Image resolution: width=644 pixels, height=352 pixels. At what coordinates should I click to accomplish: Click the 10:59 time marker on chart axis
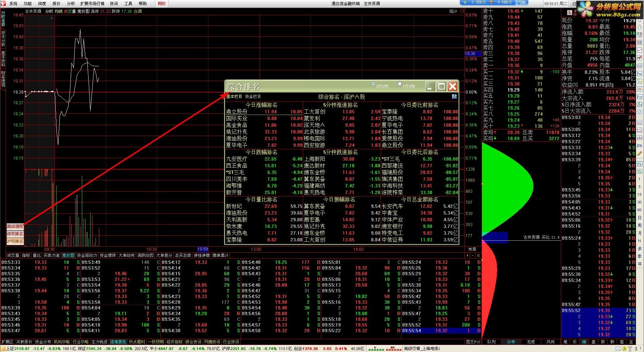(x=203, y=249)
